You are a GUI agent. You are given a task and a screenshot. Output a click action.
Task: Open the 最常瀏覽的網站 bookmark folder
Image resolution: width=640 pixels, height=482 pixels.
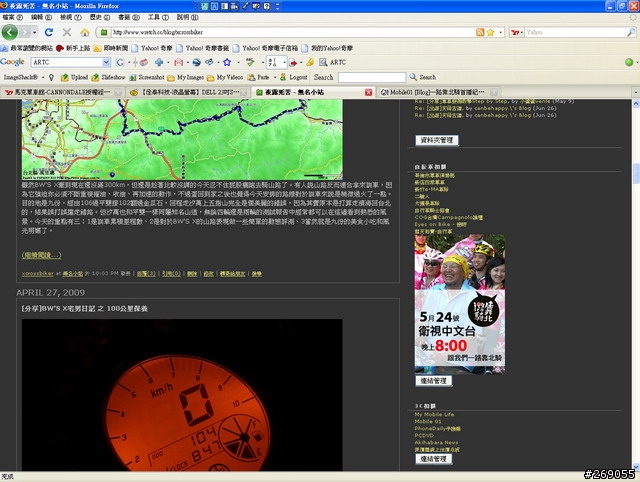(x=27, y=48)
